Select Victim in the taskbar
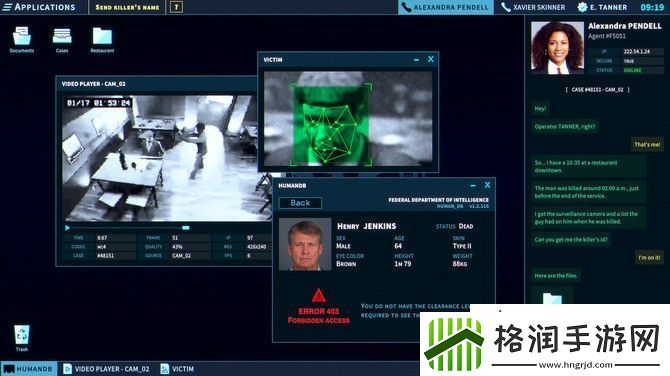The height and width of the screenshot is (376, 670). tap(177, 369)
